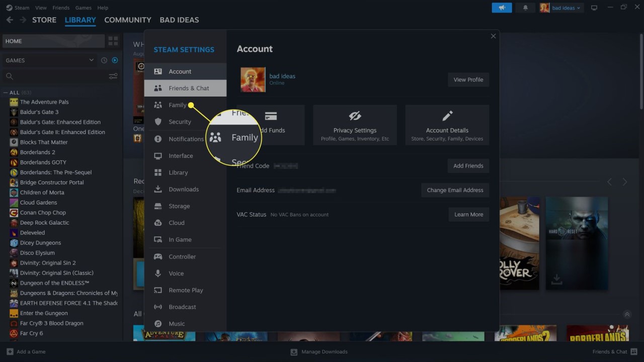Open the BAD IDEAS profile tab
The width and height of the screenshot is (644, 362).
click(x=179, y=20)
